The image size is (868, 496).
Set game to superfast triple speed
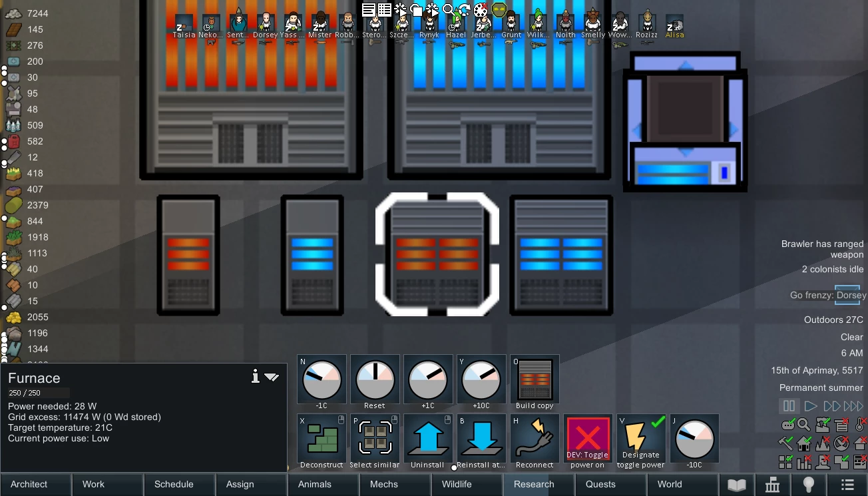tap(853, 405)
